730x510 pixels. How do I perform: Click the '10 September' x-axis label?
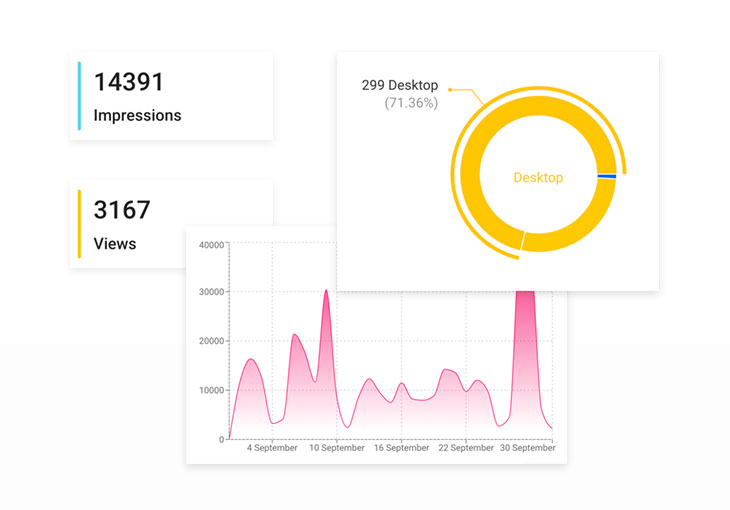(337, 449)
